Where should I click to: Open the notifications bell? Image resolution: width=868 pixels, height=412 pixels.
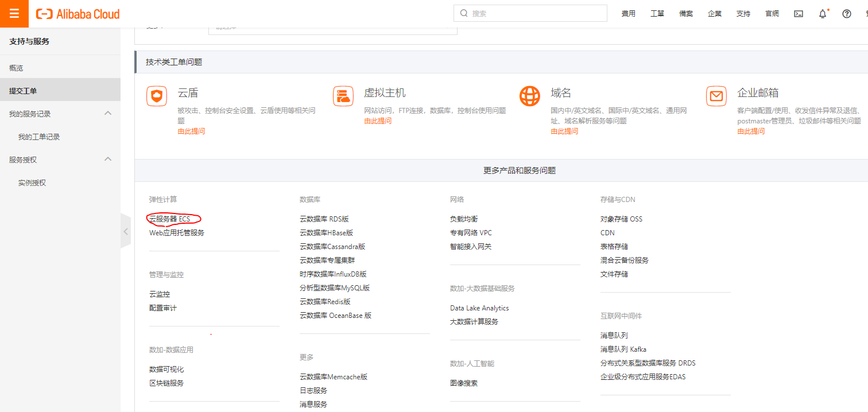point(823,14)
